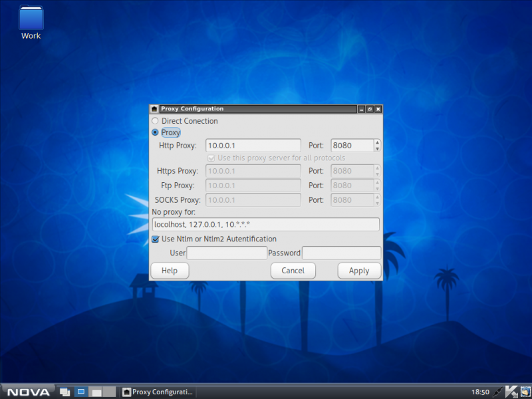
Task: Decrease Http Proxy port with down arrow
Action: pos(377,148)
